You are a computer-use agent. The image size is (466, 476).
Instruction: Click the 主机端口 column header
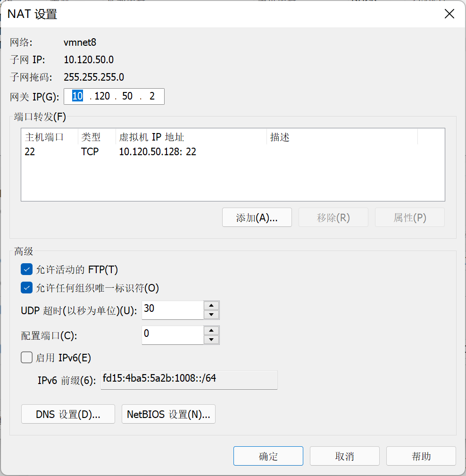[50, 137]
